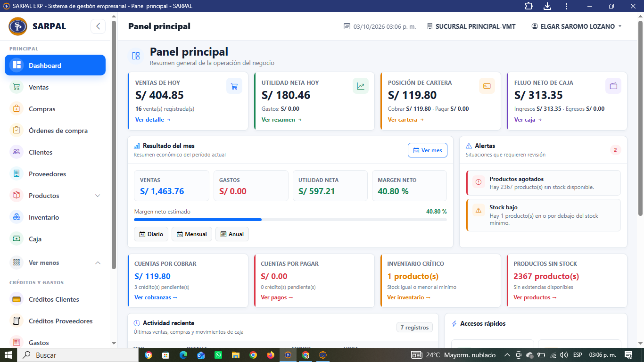Viewport: 644px width, 362px height.
Task: Open the ELGAR SAROMO LOZANO user dropdown
Action: click(577, 26)
